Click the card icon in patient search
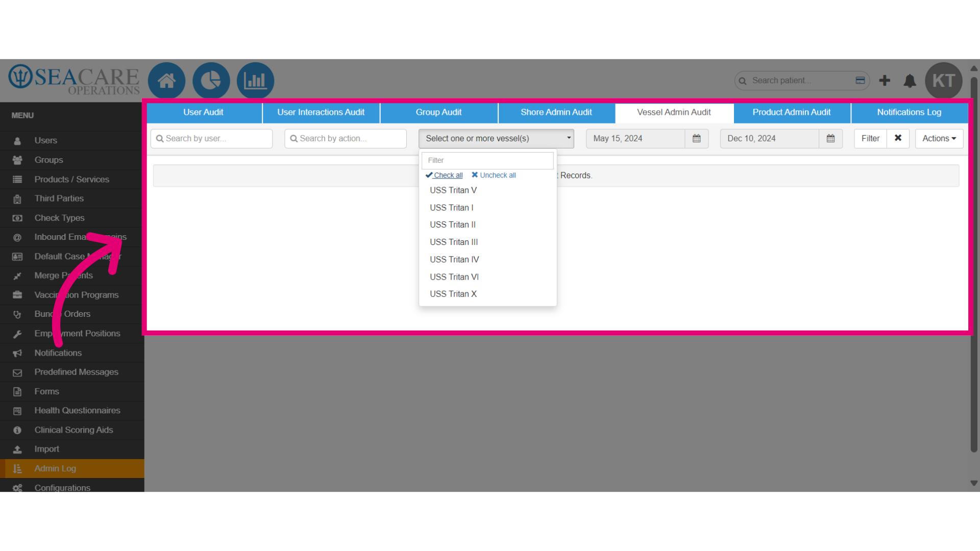 pos(860,81)
